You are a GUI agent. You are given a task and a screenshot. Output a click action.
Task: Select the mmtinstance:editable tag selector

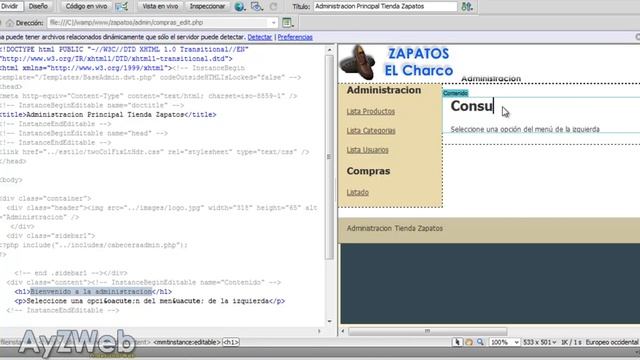(187, 342)
